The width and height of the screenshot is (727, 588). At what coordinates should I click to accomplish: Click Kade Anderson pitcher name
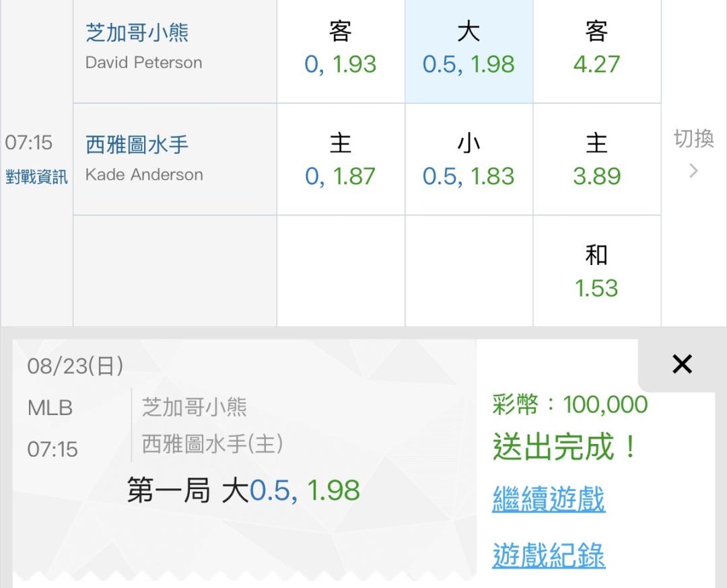(x=144, y=175)
